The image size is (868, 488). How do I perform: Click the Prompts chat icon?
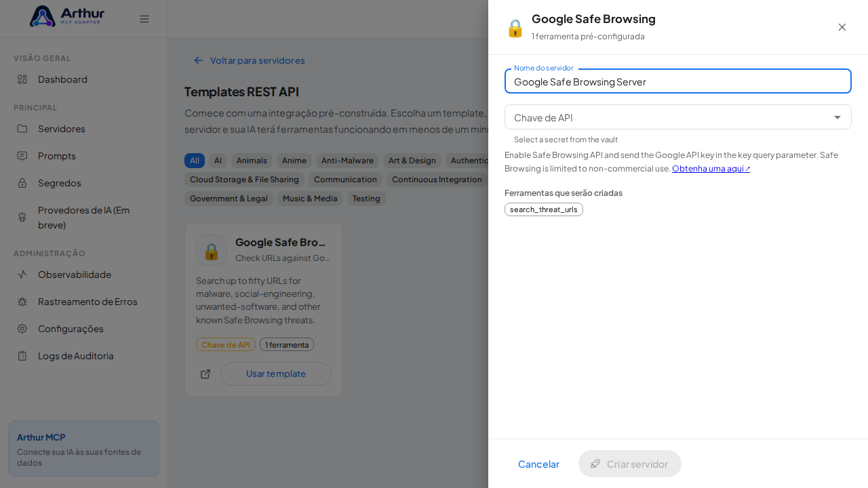[22, 156]
